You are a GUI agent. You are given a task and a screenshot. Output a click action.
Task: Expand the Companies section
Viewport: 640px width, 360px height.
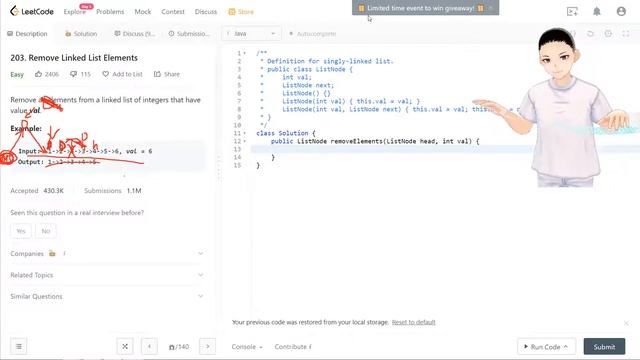pyautogui.click(x=107, y=253)
